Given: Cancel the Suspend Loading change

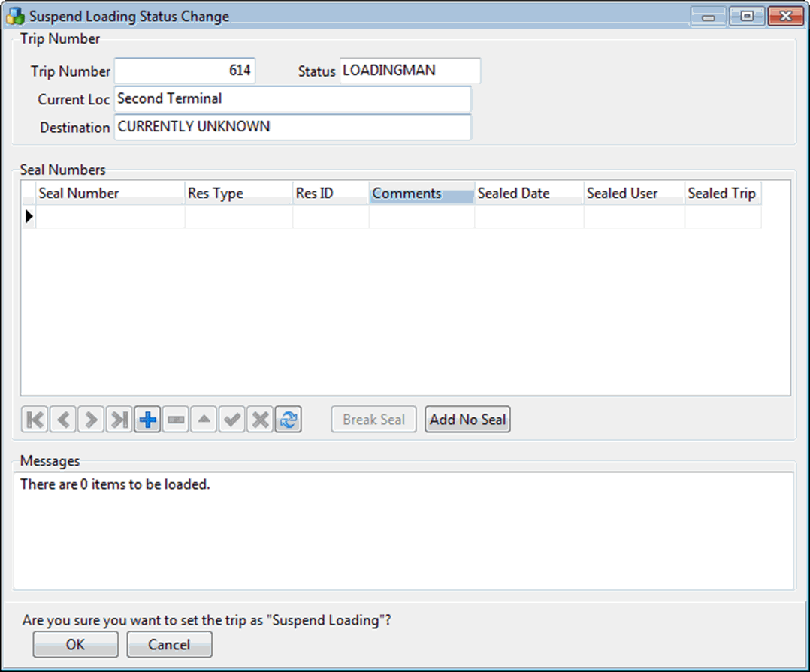Looking at the screenshot, I should point(170,645).
